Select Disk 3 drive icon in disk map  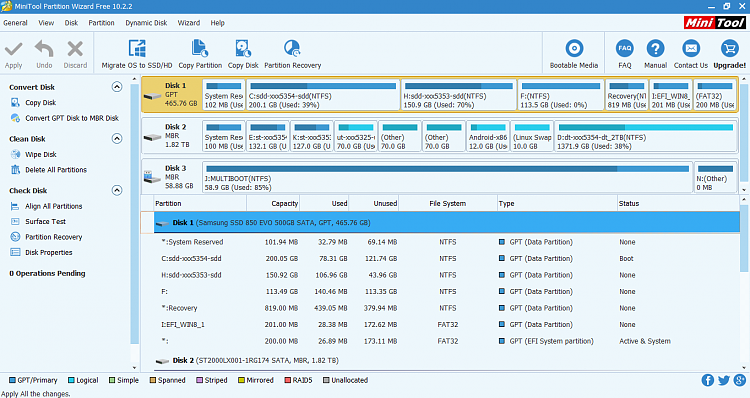152,177
